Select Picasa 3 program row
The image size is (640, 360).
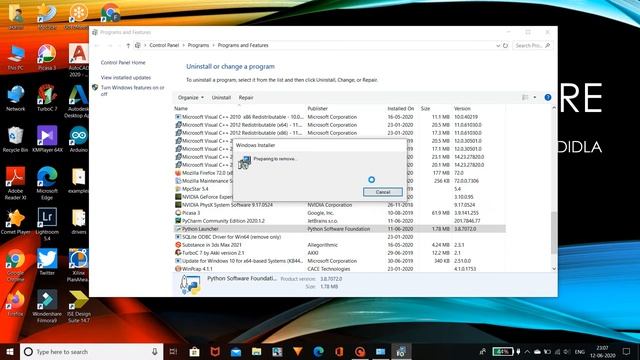click(340, 213)
